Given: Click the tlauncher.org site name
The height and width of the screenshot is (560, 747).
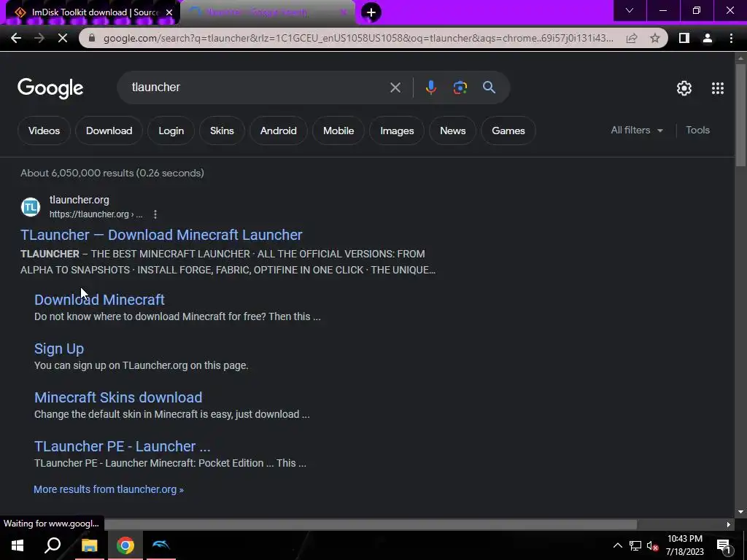Looking at the screenshot, I should (79, 200).
